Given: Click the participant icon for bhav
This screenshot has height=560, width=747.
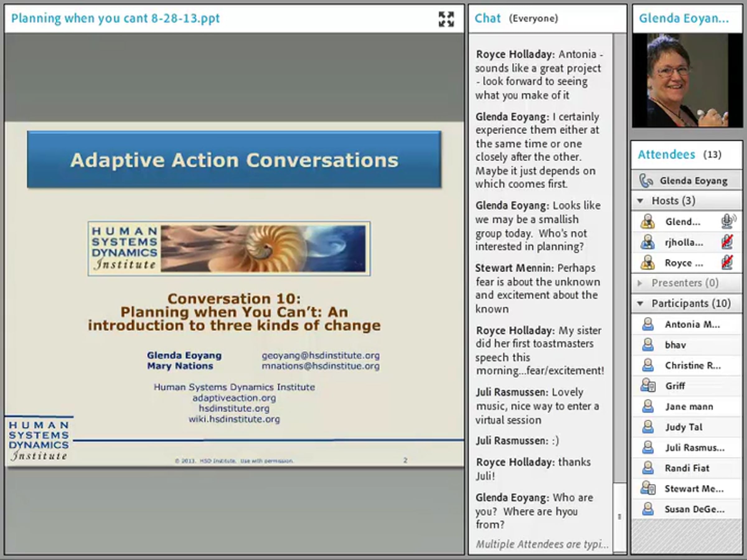Looking at the screenshot, I should point(648,345).
